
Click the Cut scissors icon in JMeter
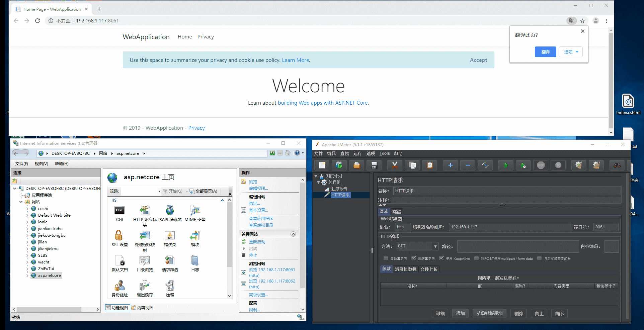[x=395, y=165]
